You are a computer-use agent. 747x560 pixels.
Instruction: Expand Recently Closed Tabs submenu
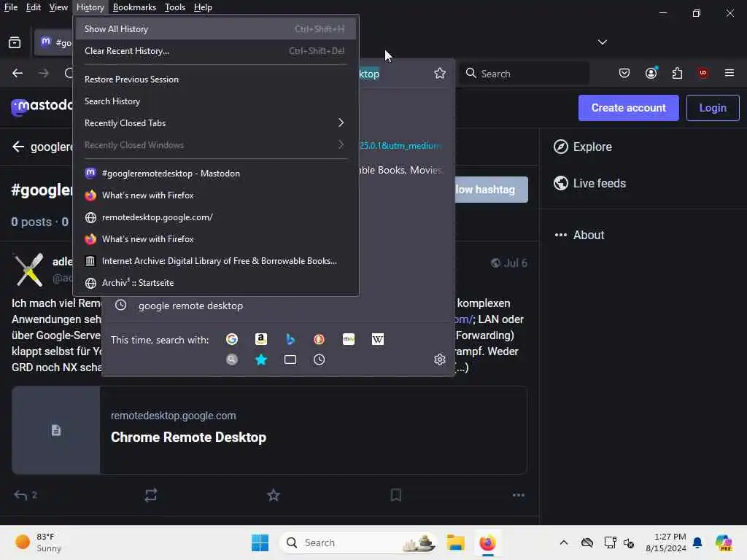click(215, 123)
